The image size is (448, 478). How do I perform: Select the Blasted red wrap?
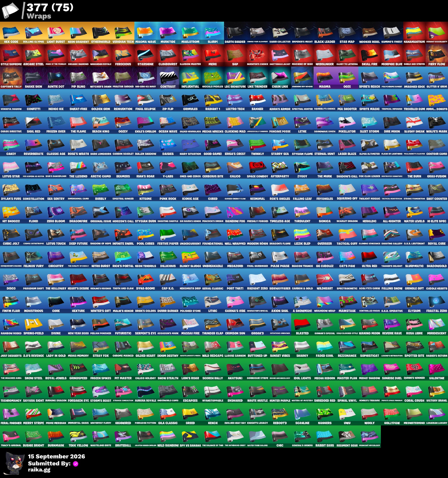[302, 324]
